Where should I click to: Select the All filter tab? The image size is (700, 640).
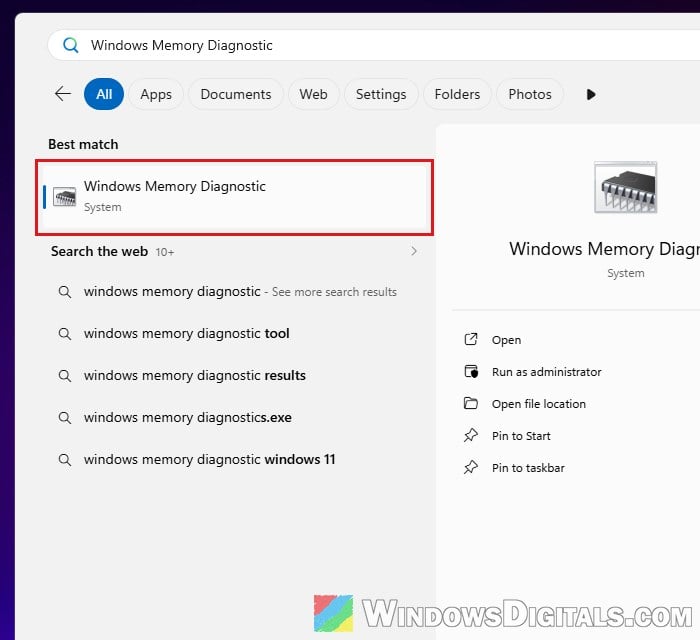[104, 94]
